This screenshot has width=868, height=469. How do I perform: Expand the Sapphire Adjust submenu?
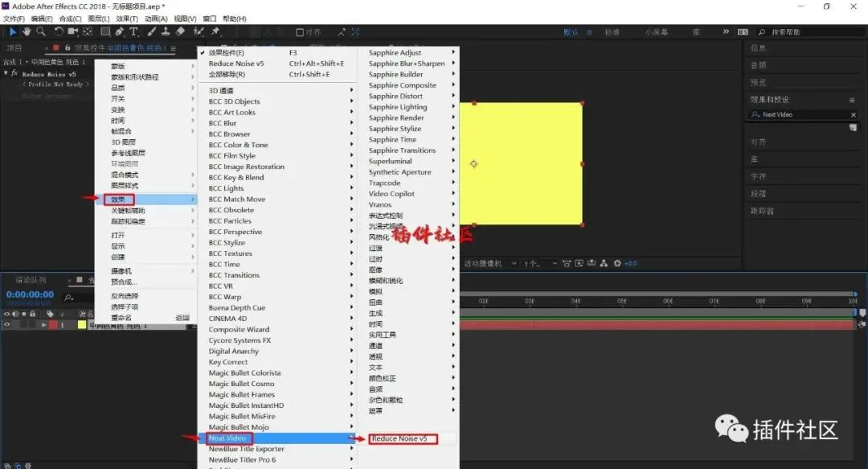tap(408, 52)
